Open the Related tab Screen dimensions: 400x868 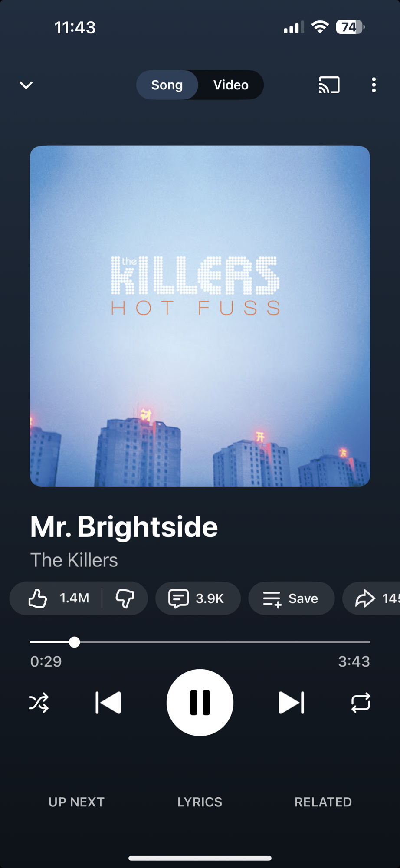(x=323, y=802)
